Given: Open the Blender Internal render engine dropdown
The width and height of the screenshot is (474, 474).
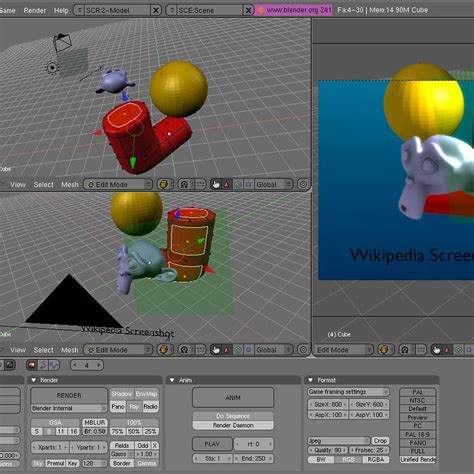Looking at the screenshot, I should (69, 408).
